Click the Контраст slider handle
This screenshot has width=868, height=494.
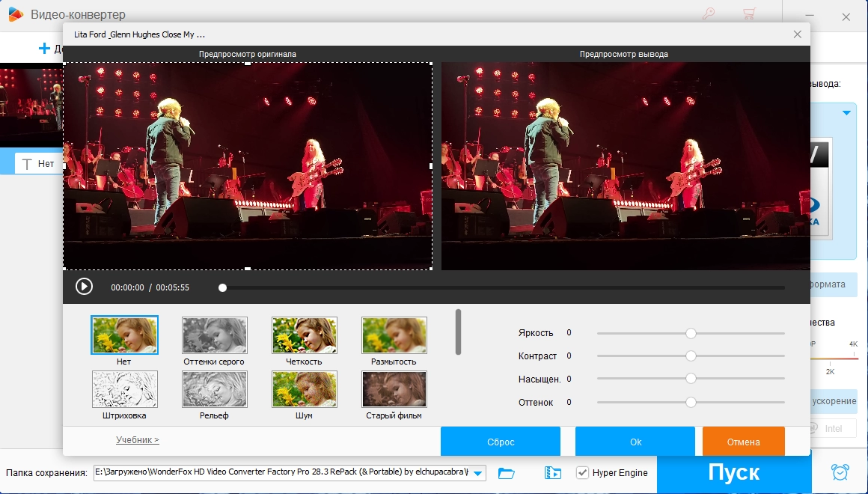[x=691, y=356]
